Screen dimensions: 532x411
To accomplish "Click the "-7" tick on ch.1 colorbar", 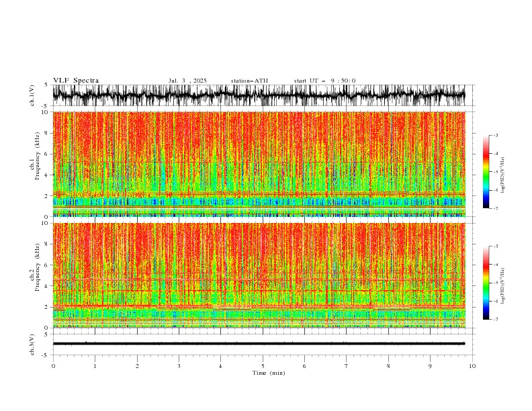I will pyautogui.click(x=496, y=208).
